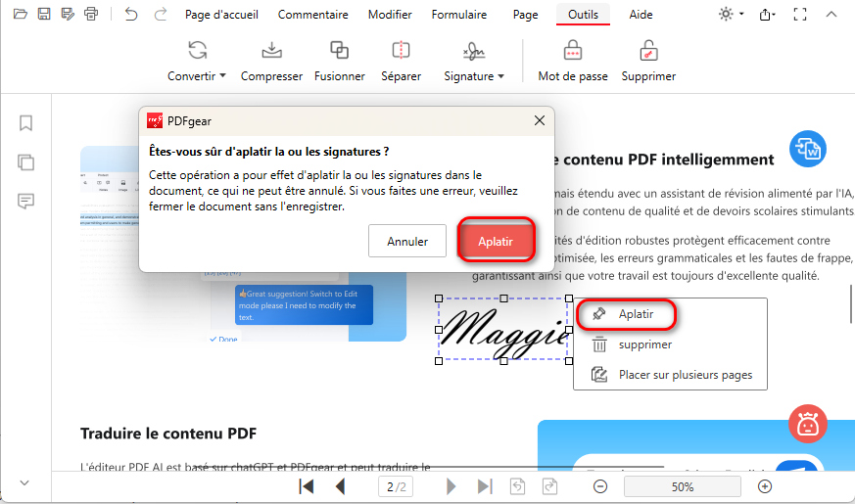Open the red AI assistant robot icon
Viewport: 855px width, 504px height.
tap(808, 424)
